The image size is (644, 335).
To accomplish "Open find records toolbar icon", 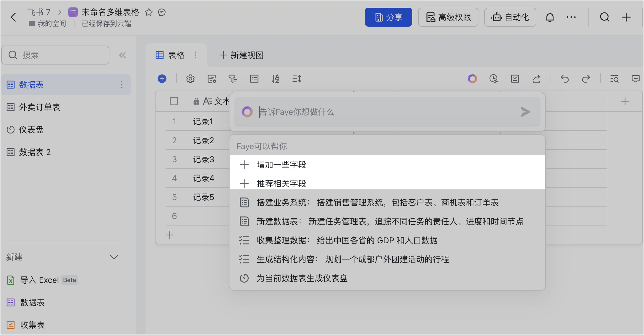I will (x=614, y=79).
